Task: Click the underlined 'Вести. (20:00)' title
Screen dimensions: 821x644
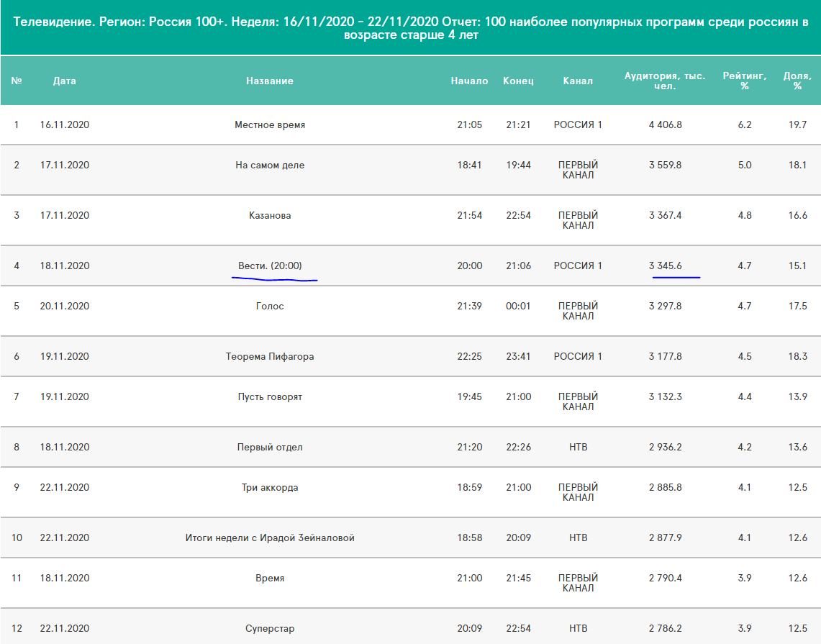Action: coord(270,266)
